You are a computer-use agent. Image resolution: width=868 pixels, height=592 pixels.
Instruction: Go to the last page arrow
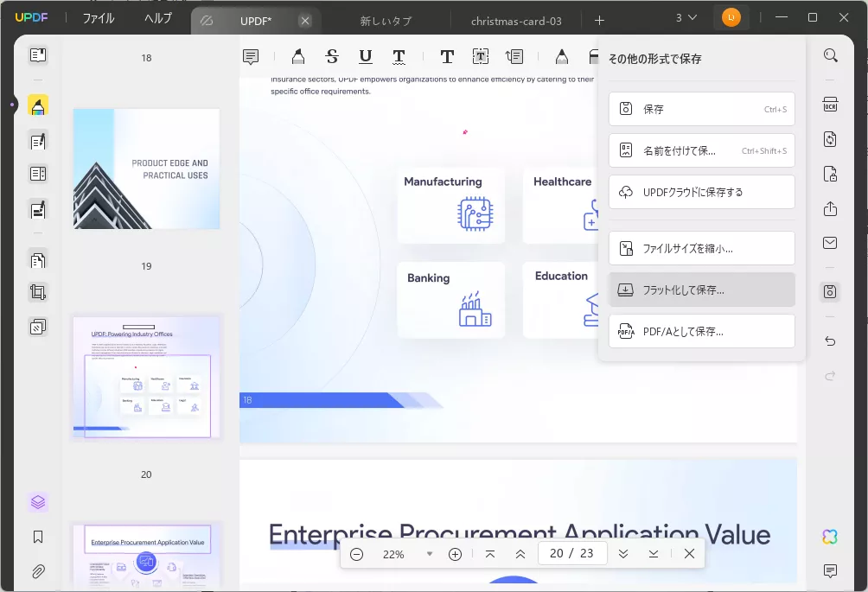point(654,554)
